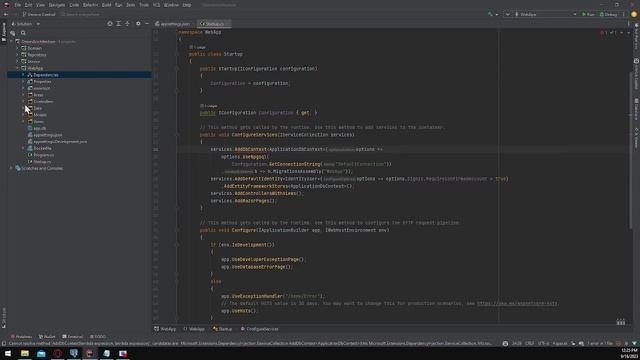Open File Explorer from taskbar
Screen dimensions: 640x360
pos(25,353)
